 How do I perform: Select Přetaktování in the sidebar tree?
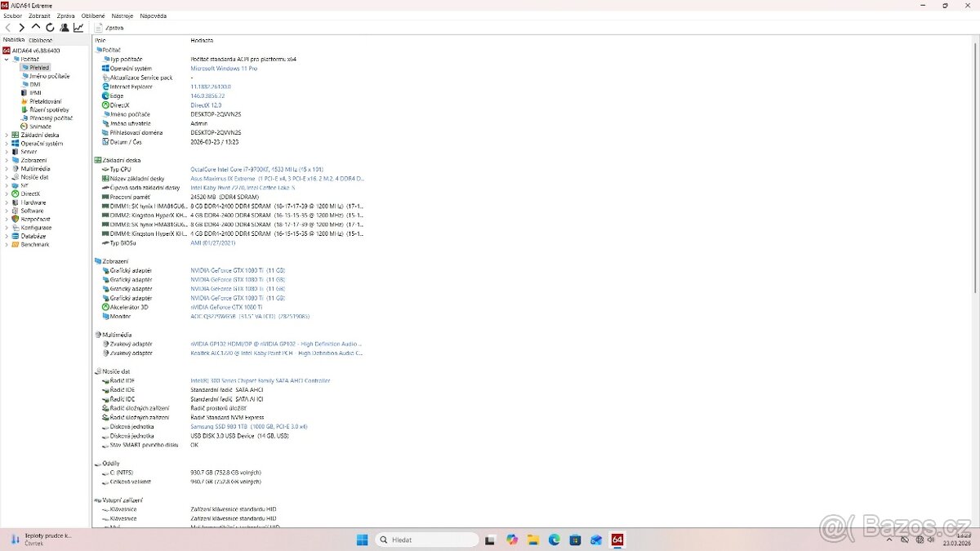pos(45,101)
